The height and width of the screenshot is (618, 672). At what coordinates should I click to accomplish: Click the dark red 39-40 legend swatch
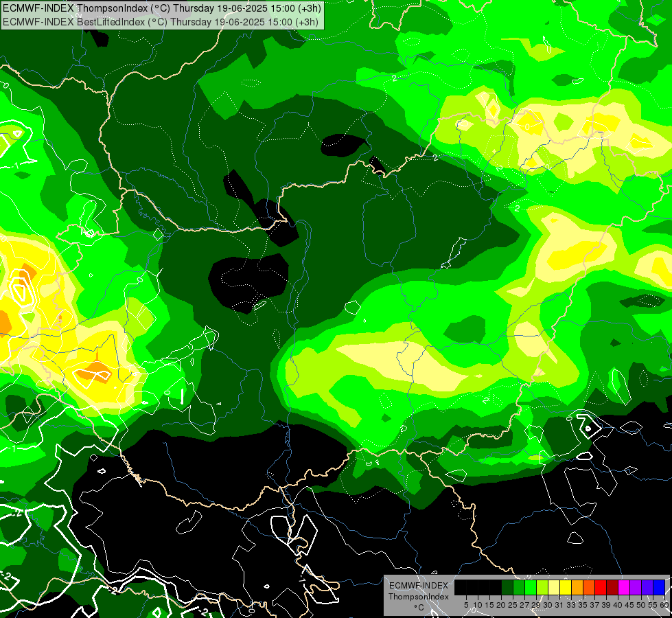coord(612,587)
